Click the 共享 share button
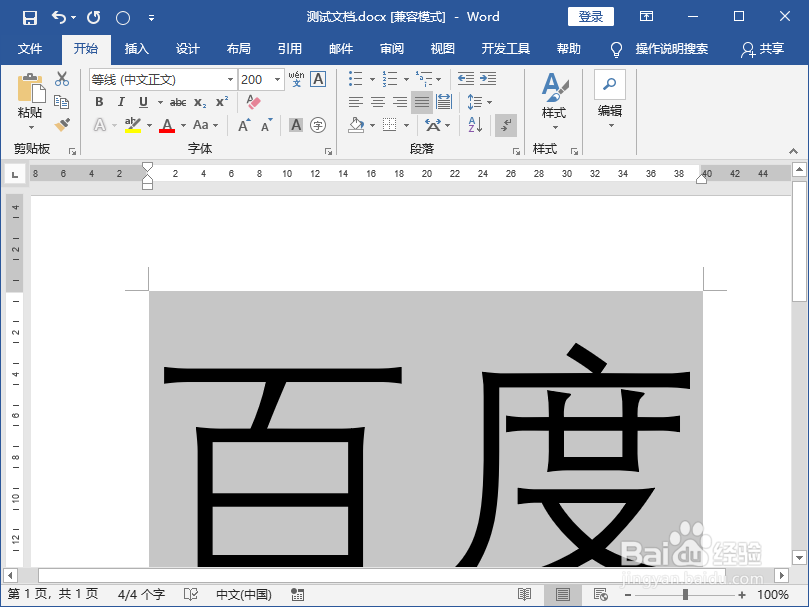The width and height of the screenshot is (809, 607). point(763,49)
